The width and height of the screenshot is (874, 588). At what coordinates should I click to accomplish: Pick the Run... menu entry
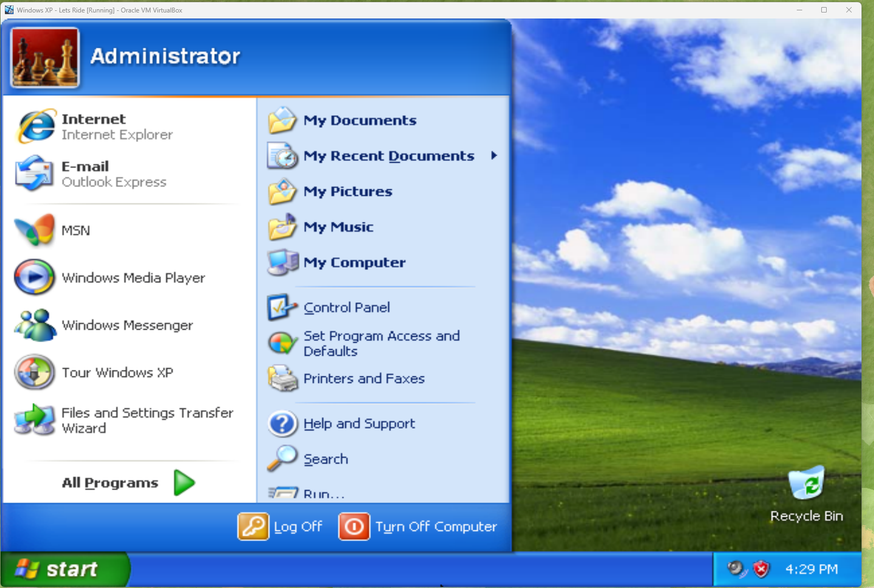click(383, 493)
